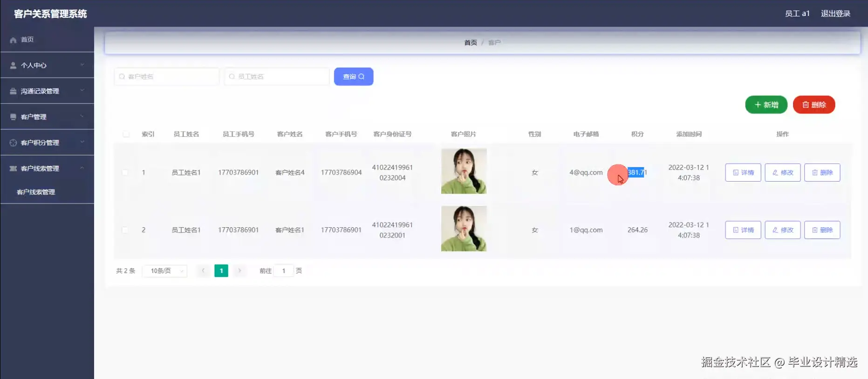The height and width of the screenshot is (379, 868).
Task: Click the 410224199610232001 ID cell
Action: [392, 230]
